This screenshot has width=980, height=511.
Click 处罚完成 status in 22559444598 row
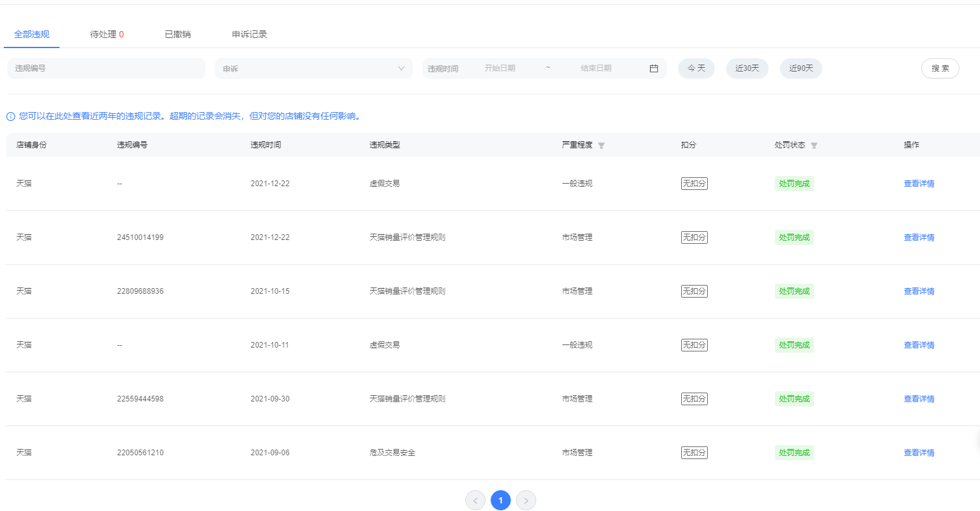click(x=795, y=399)
